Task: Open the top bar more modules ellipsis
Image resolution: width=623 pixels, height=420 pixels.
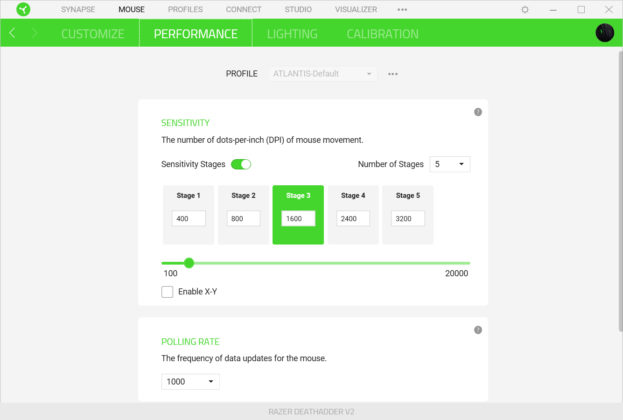Action: 402,9
